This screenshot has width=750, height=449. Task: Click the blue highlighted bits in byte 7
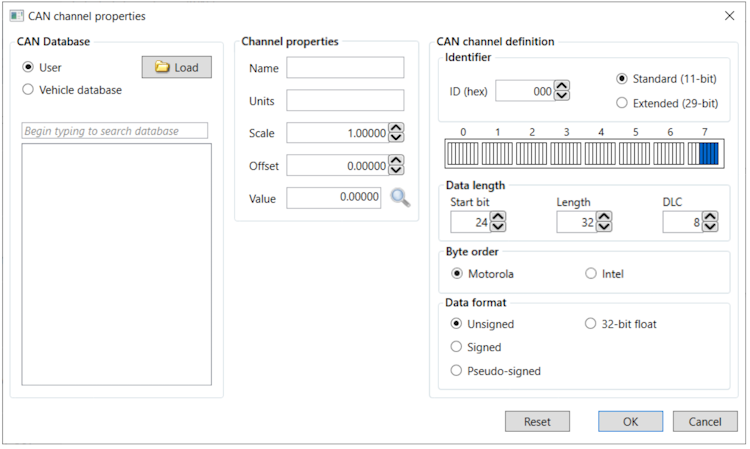tap(709, 153)
